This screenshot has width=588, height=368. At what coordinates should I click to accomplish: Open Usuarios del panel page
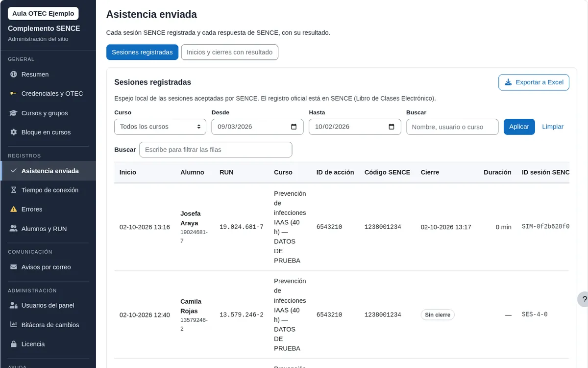click(48, 306)
